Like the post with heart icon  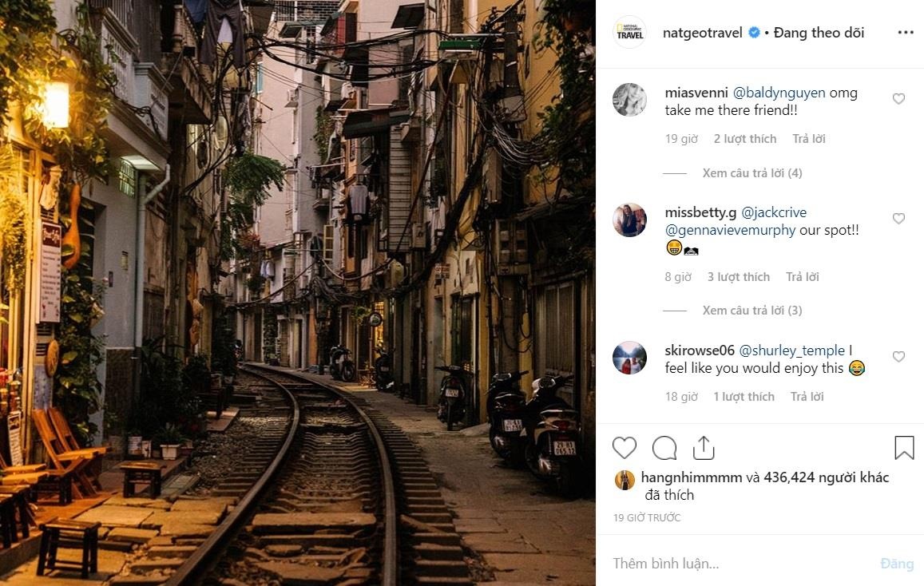coord(625,448)
